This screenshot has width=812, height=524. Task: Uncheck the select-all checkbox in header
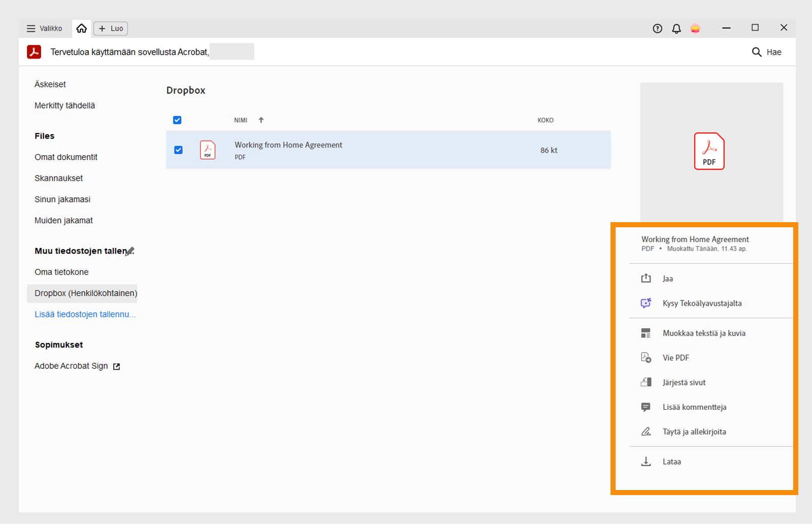tap(177, 120)
